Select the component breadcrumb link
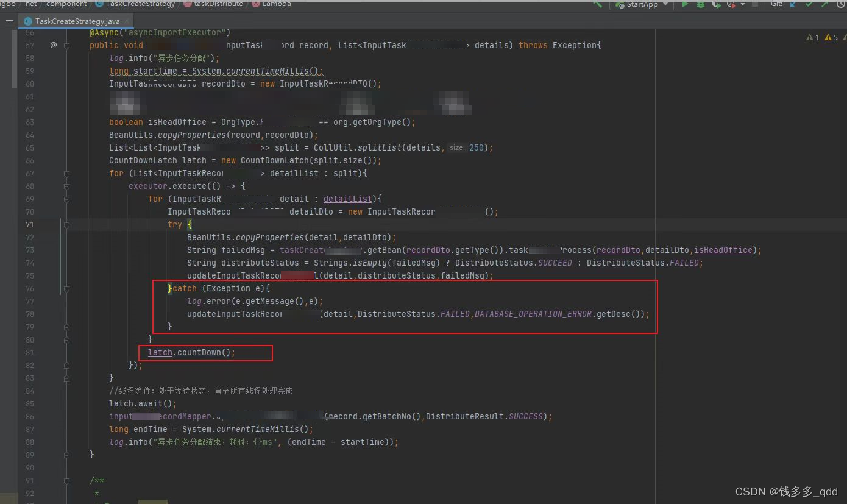The width and height of the screenshot is (847, 504). coord(66,4)
